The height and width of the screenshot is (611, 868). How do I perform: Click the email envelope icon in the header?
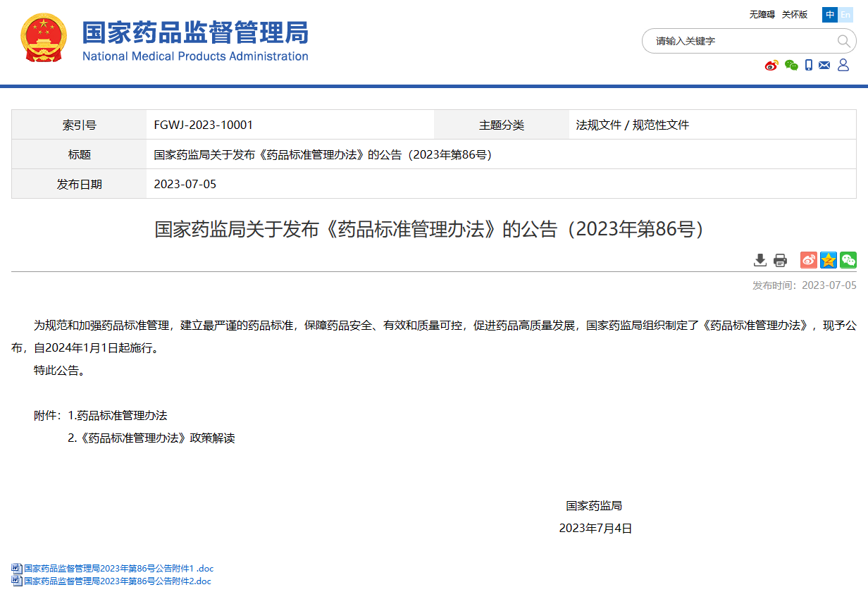point(824,65)
